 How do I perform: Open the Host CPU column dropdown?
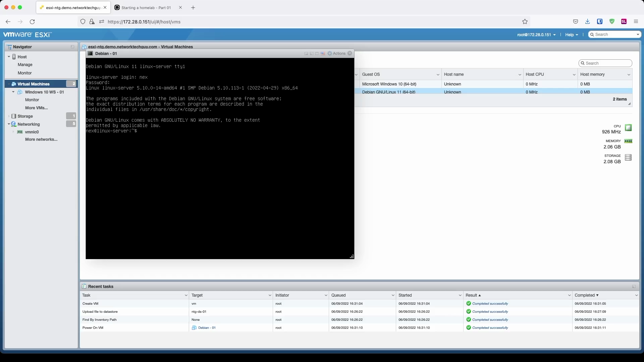574,74
